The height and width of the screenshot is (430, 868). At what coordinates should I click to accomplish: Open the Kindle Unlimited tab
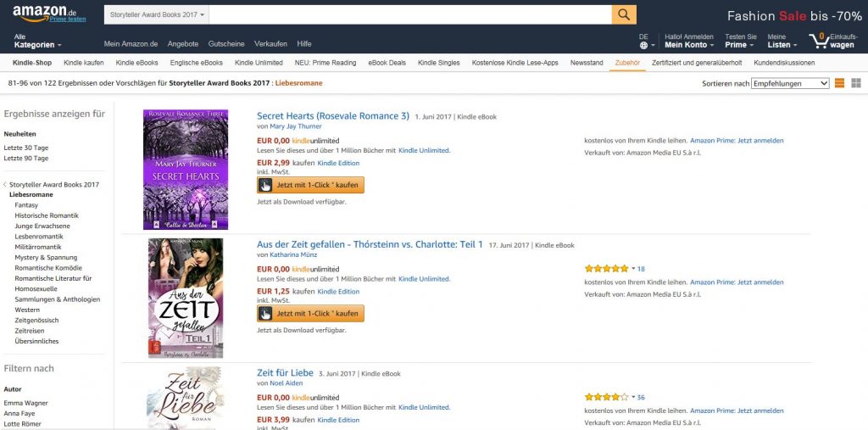[259, 63]
